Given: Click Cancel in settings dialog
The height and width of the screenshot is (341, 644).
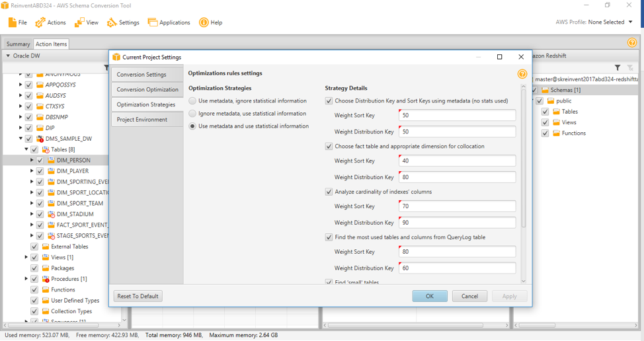Looking at the screenshot, I should pyautogui.click(x=469, y=296).
